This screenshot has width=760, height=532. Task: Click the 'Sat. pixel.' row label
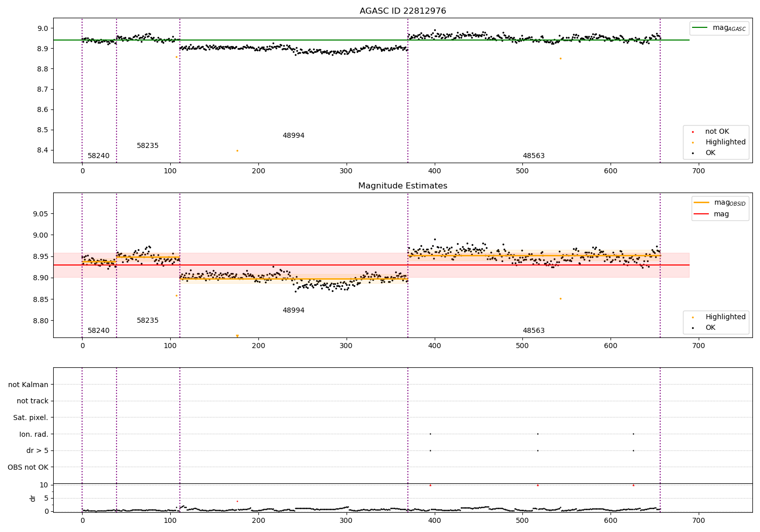(31, 418)
